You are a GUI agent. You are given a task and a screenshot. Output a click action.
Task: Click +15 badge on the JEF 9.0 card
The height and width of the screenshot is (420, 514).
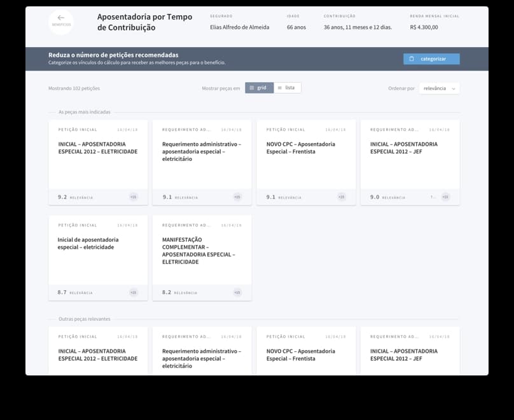tap(445, 197)
